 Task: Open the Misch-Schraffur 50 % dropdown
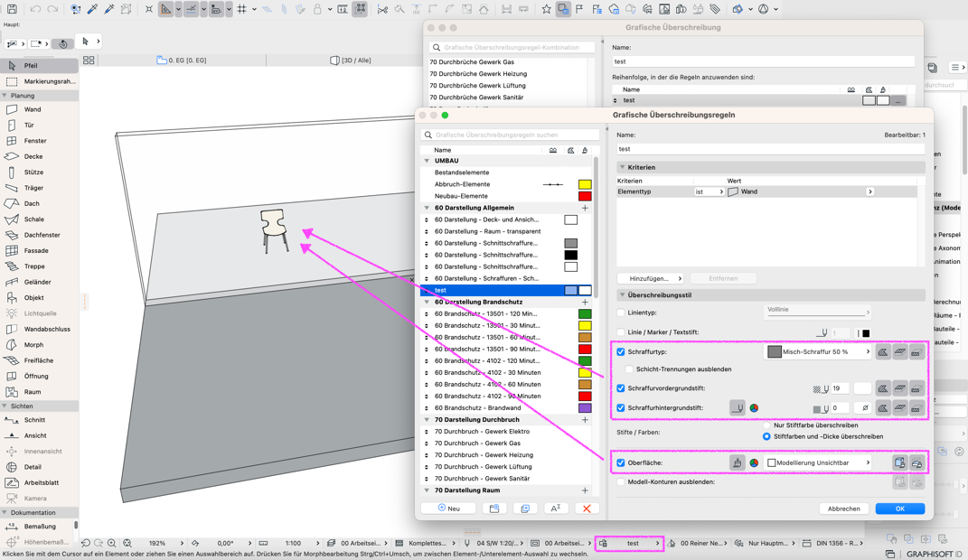(818, 351)
